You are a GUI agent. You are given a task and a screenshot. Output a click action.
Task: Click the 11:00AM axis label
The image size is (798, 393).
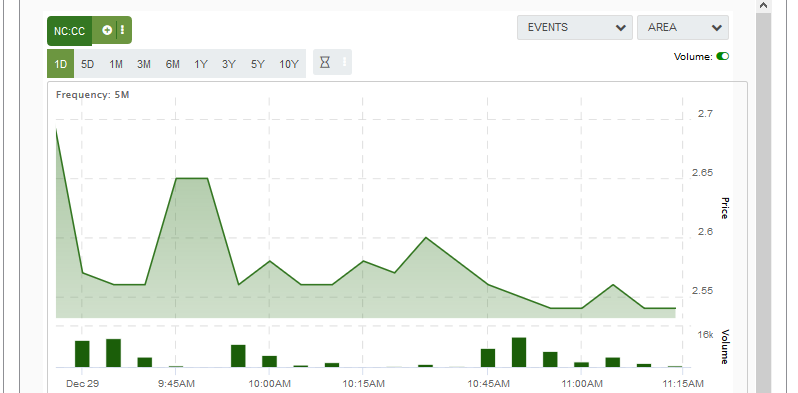[582, 383]
